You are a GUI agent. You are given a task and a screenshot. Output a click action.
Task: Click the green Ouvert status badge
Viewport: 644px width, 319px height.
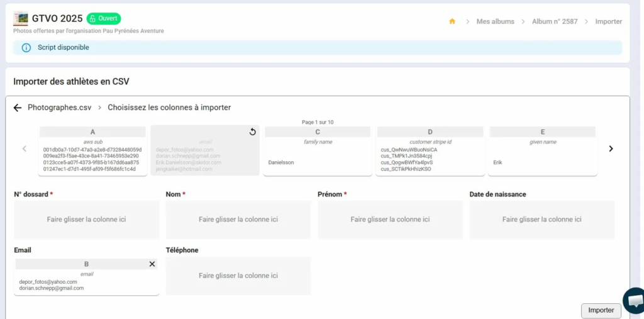tap(104, 18)
